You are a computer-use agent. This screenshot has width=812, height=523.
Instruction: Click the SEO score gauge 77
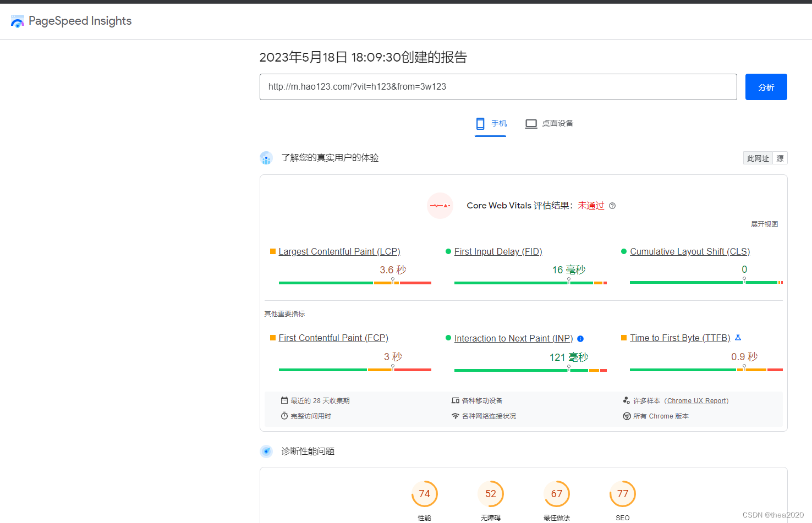coord(623,494)
